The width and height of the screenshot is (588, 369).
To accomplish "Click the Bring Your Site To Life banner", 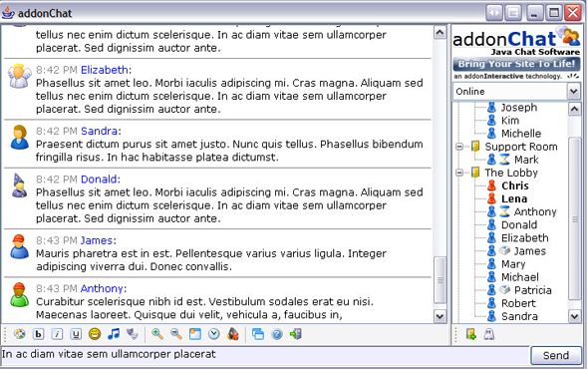I will click(517, 64).
